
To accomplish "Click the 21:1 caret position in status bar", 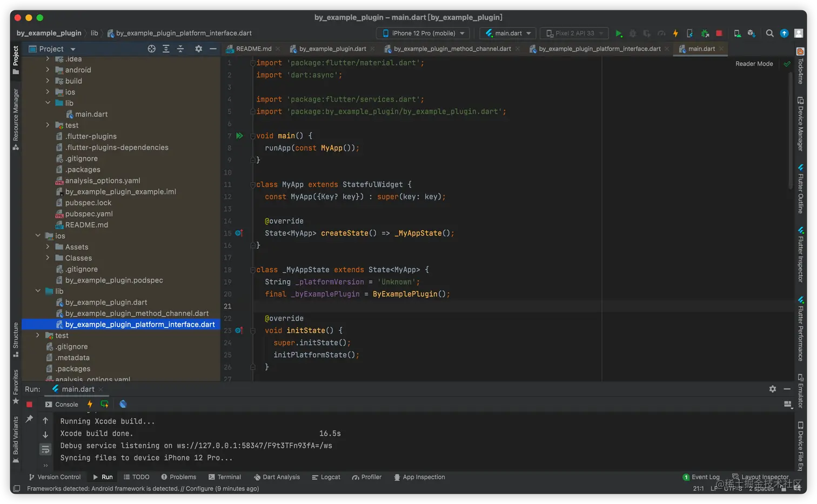I will click(x=698, y=488).
